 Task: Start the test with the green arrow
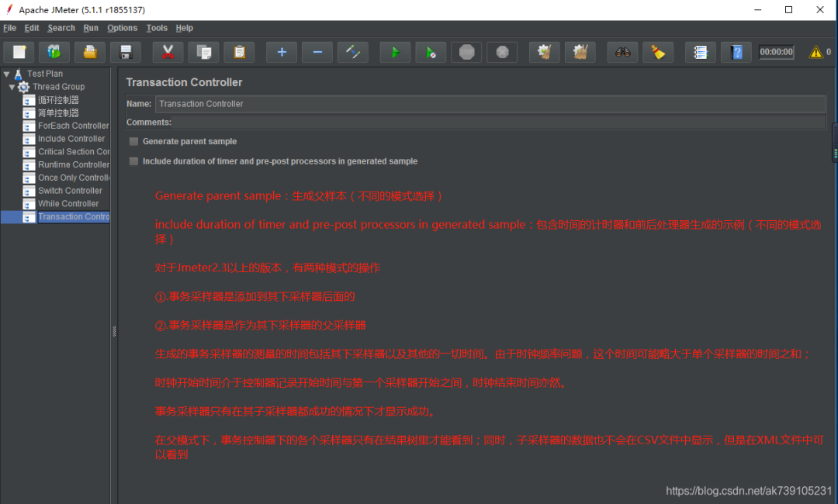395,52
